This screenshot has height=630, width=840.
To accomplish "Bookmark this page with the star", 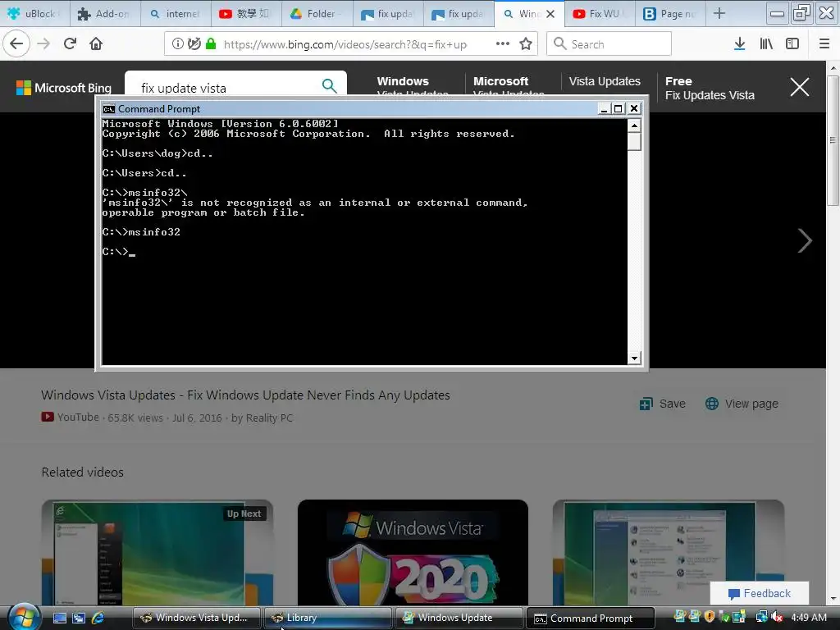I will tap(526, 44).
